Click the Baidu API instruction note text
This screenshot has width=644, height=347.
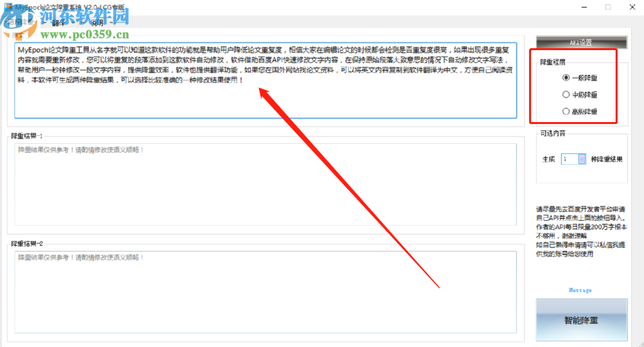point(581,232)
